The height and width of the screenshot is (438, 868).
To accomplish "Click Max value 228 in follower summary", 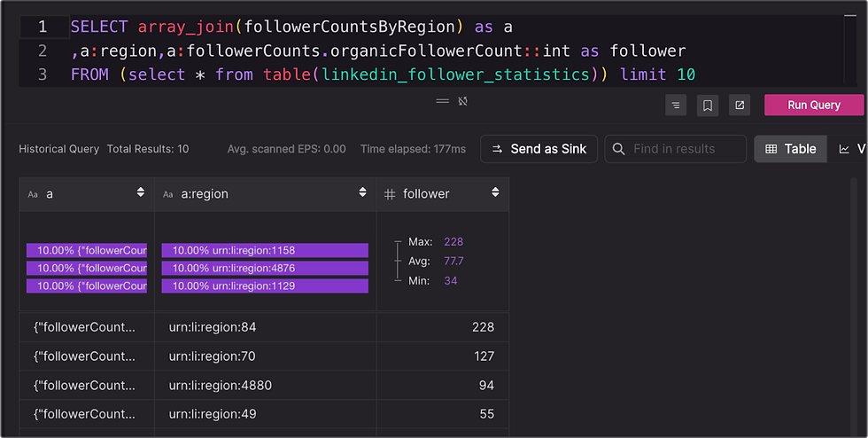I will (x=453, y=242).
